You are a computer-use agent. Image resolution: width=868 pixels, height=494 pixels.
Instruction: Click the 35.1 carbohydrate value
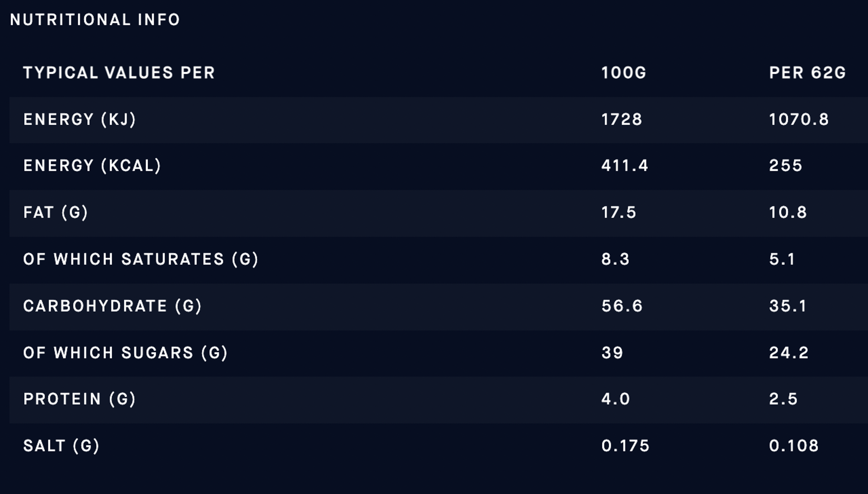(x=788, y=306)
